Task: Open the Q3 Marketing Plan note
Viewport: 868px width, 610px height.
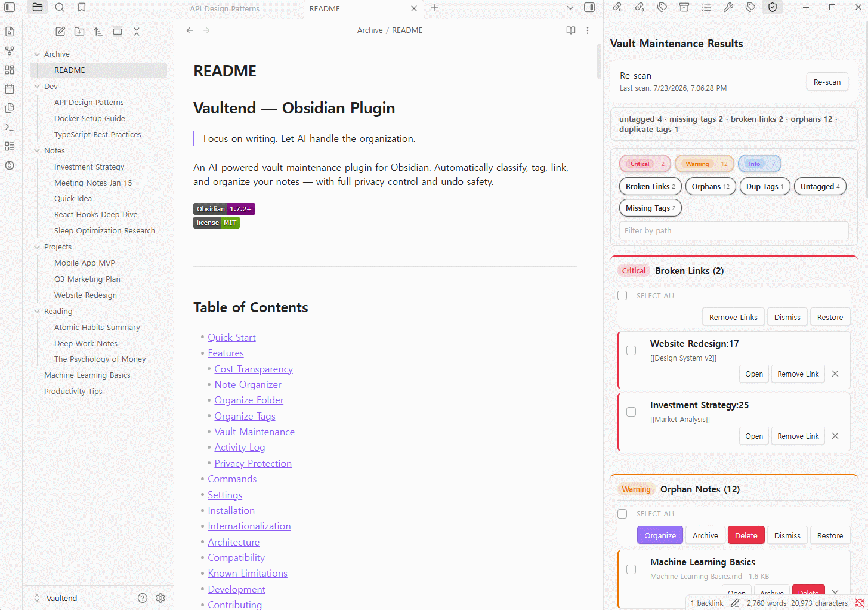Action: (x=87, y=279)
